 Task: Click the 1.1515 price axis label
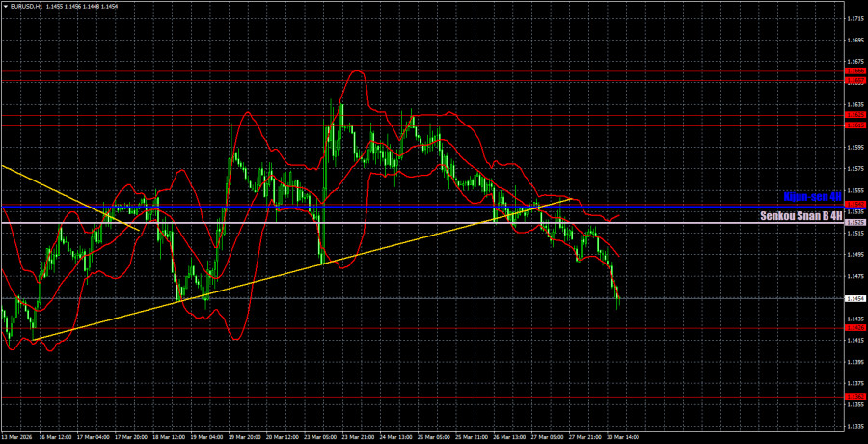(x=855, y=234)
